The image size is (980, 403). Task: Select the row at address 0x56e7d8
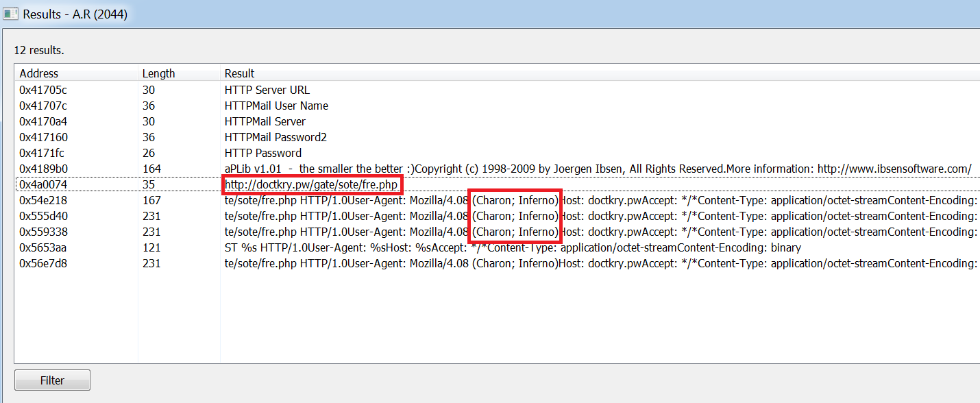497,263
